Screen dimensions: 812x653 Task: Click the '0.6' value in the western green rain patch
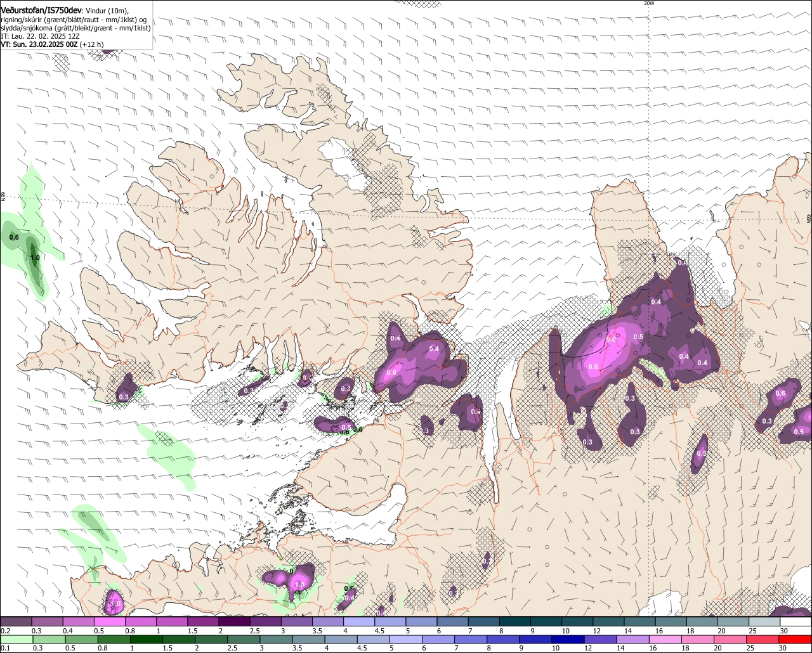coord(14,238)
